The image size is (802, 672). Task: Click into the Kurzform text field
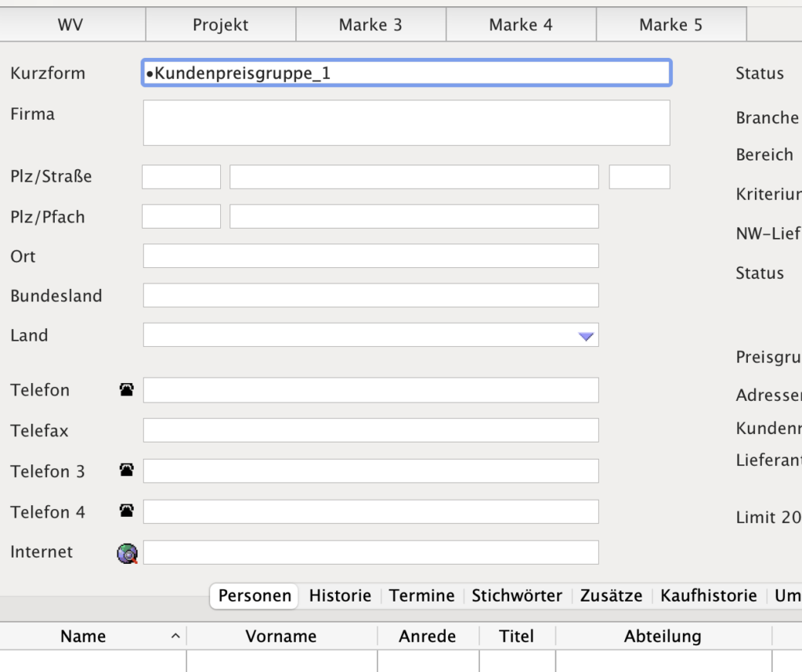click(406, 73)
